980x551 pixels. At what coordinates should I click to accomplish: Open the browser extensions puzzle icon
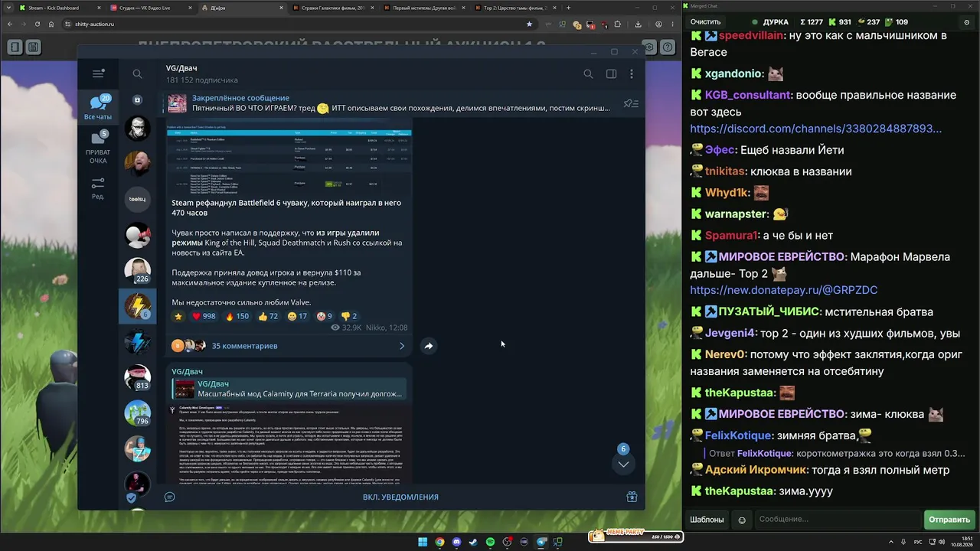pyautogui.click(x=616, y=24)
